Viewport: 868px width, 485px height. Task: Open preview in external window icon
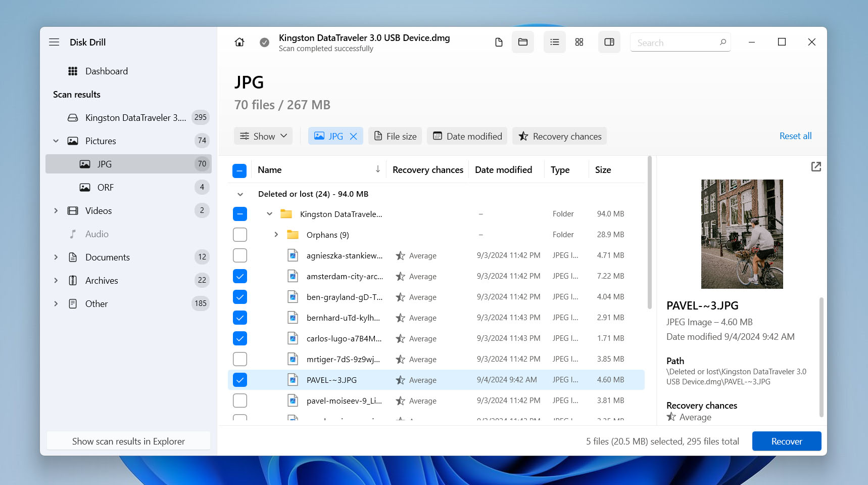[x=816, y=166]
